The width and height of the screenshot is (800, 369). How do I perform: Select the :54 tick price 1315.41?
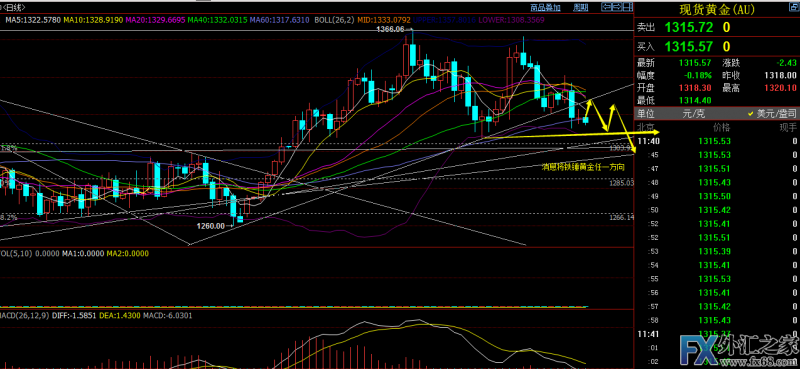pyautogui.click(x=714, y=265)
